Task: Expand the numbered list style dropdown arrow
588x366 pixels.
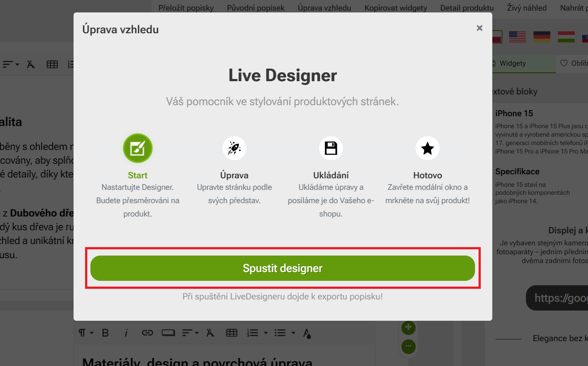Action: 266,333
